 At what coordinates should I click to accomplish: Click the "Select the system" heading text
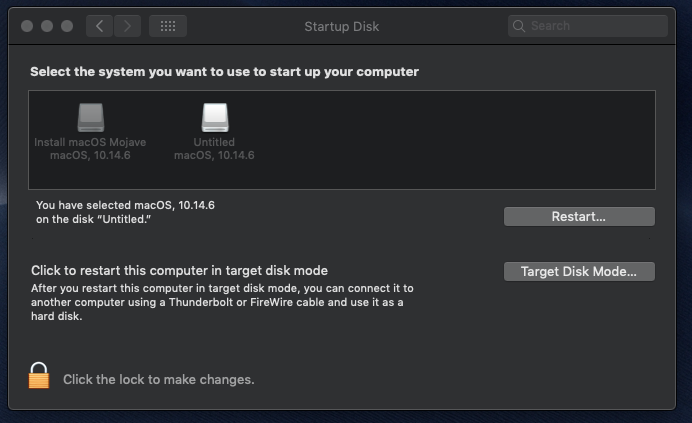pyautogui.click(x=224, y=72)
